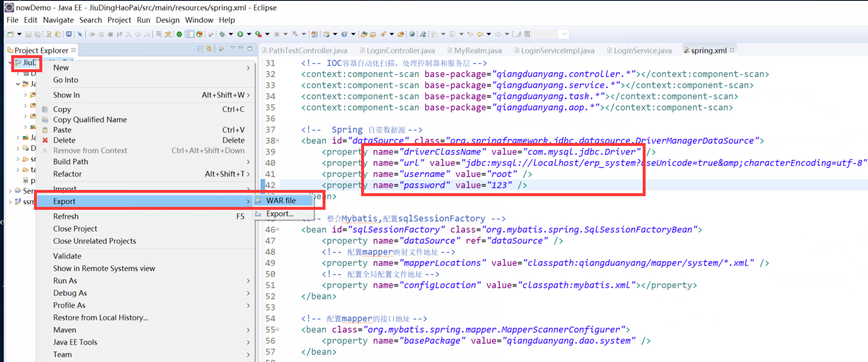This screenshot has width=868, height=362.
Task: Click the Resume debug icon
Action: coord(92,34)
